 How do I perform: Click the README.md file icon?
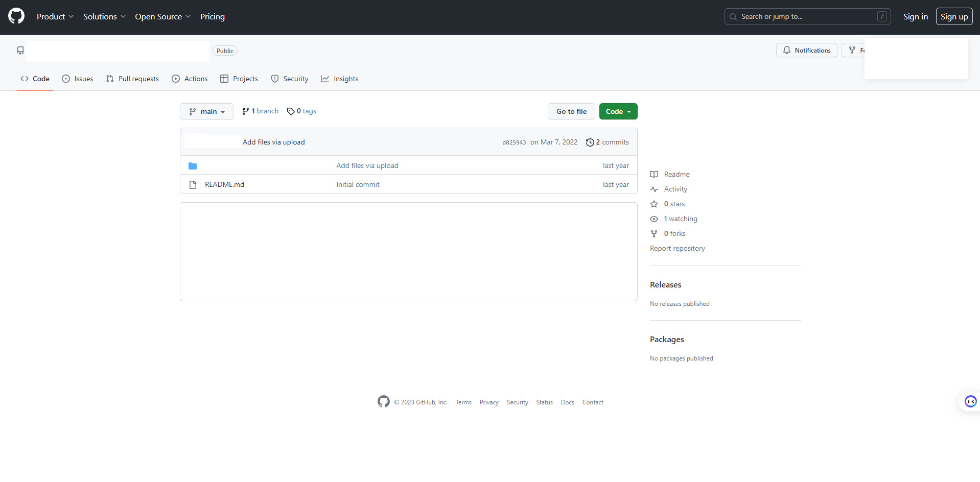(x=193, y=185)
